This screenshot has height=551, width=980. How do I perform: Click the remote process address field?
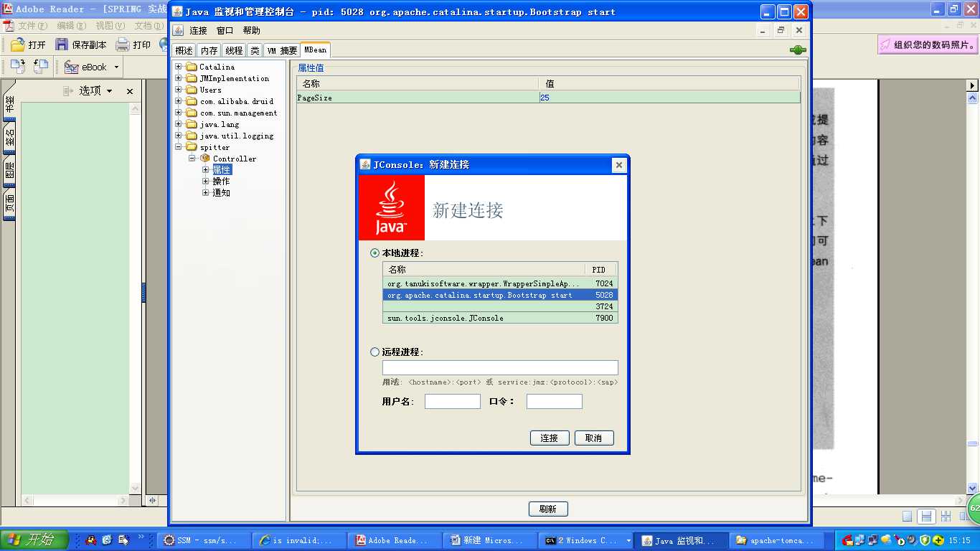click(x=500, y=367)
